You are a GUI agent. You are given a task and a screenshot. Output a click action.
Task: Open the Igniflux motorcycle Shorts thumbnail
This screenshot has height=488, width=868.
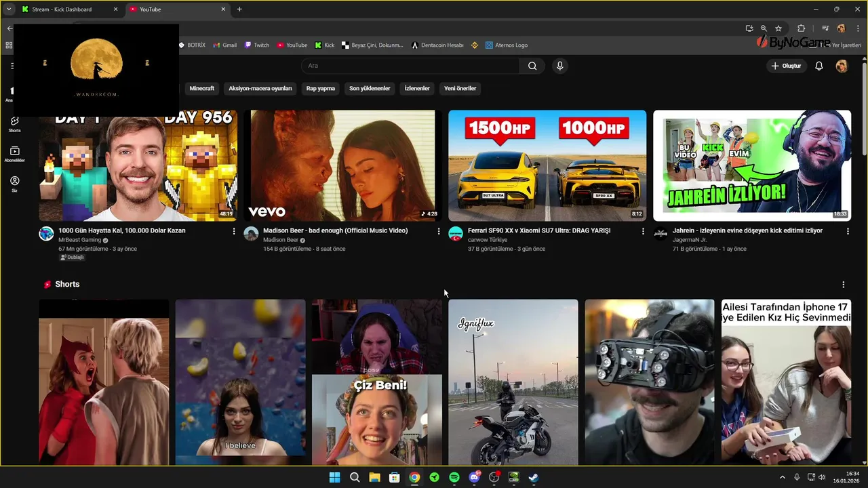(513, 382)
